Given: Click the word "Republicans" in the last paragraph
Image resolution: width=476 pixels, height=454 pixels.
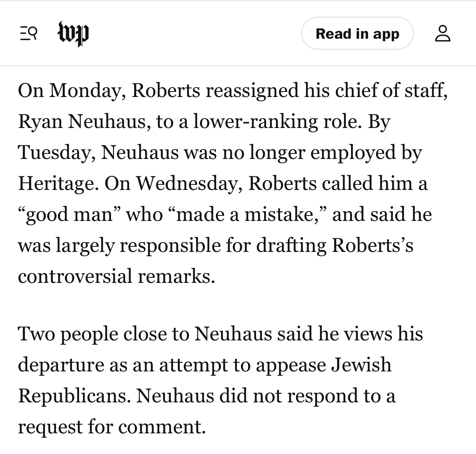Looking at the screenshot, I should (74, 396).
